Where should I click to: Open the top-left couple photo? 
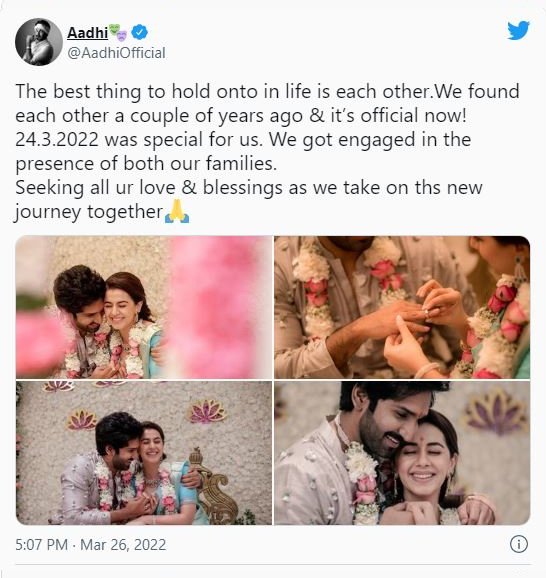pyautogui.click(x=144, y=307)
